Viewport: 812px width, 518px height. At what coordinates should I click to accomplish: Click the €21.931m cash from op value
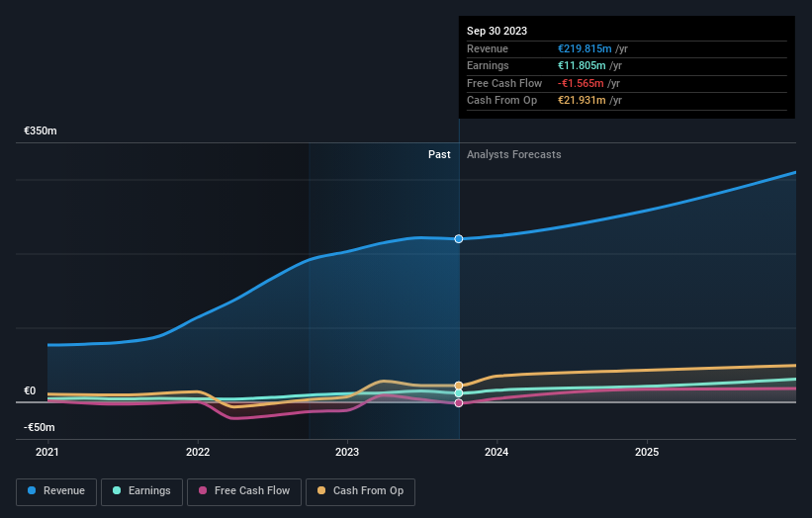pos(582,101)
